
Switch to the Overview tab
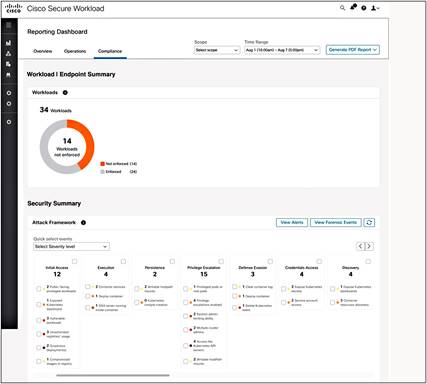(43, 51)
